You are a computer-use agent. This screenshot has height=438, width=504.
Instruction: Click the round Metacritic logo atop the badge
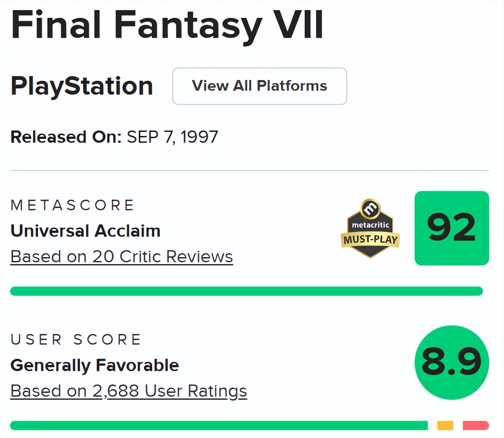pos(370,209)
